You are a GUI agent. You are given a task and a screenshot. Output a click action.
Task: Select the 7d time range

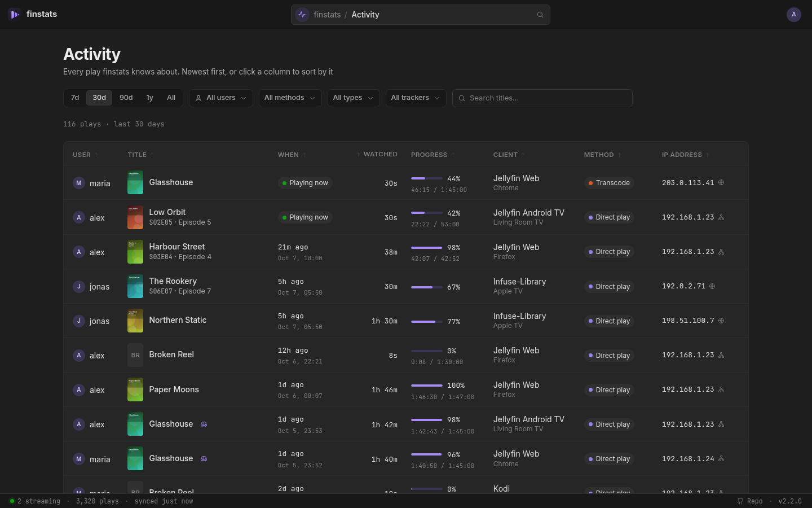click(x=75, y=98)
